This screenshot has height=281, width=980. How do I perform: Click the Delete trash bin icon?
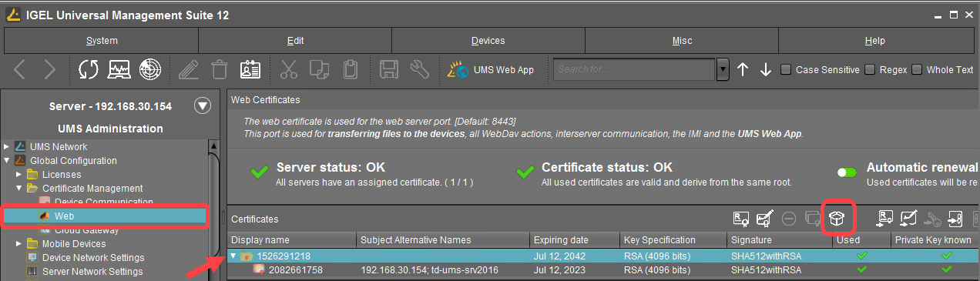click(x=220, y=69)
